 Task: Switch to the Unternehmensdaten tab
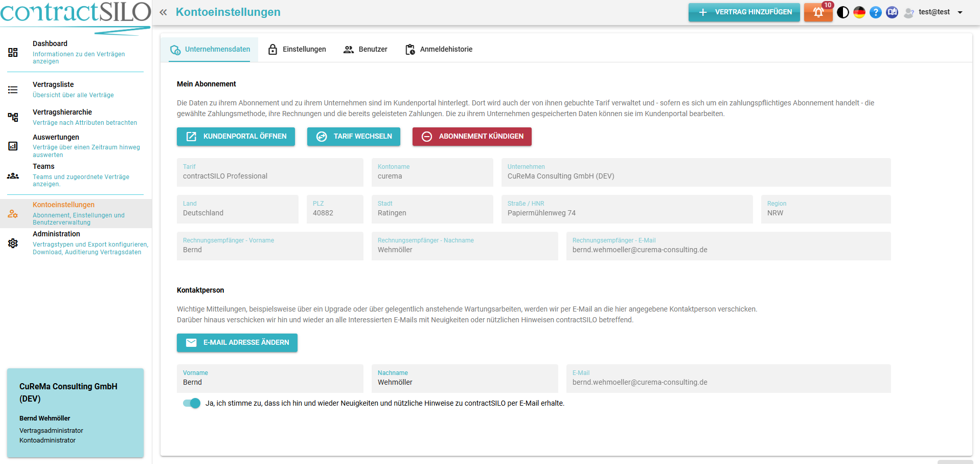(x=210, y=50)
